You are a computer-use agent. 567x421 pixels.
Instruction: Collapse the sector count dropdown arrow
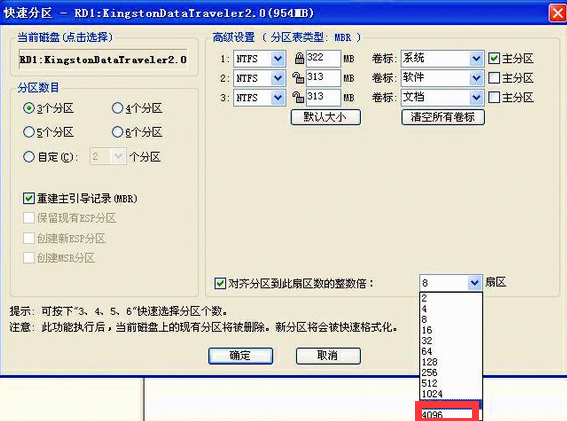tap(474, 283)
